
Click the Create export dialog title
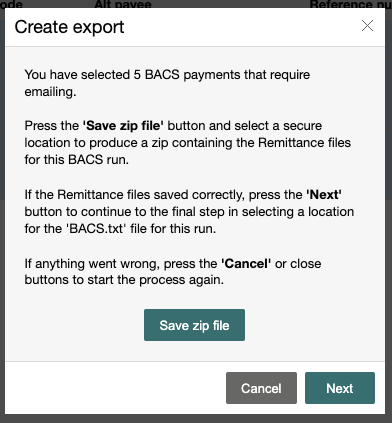tap(69, 27)
